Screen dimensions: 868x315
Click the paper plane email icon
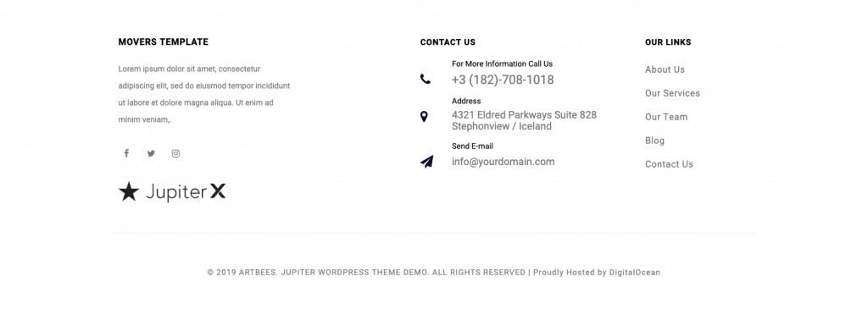426,162
